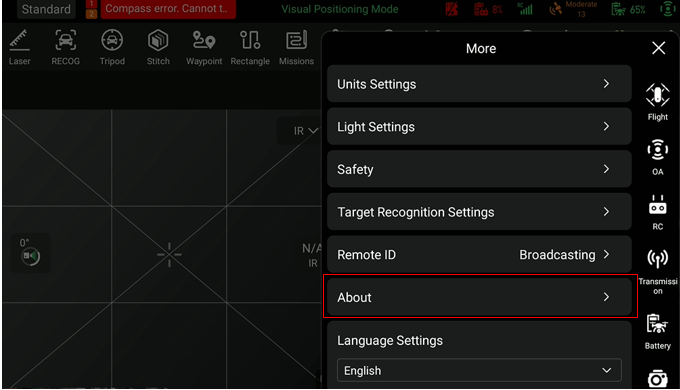Viewport: 680px width, 390px height.
Task: Expand the English language dropdown
Action: pyautogui.click(x=479, y=370)
